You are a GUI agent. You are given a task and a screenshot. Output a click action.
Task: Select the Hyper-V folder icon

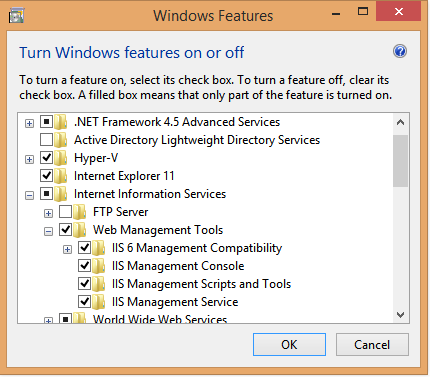click(x=61, y=158)
